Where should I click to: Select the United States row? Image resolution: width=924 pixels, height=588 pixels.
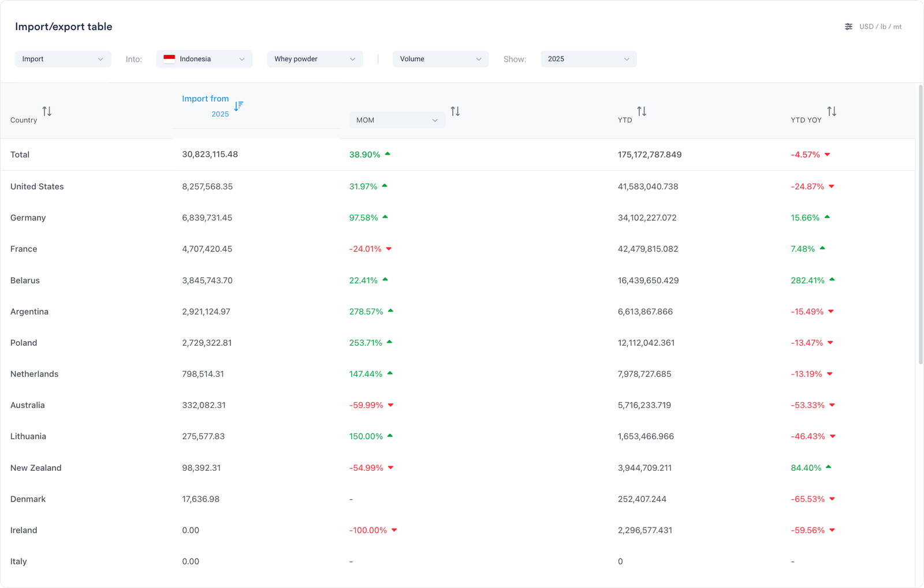tap(37, 186)
